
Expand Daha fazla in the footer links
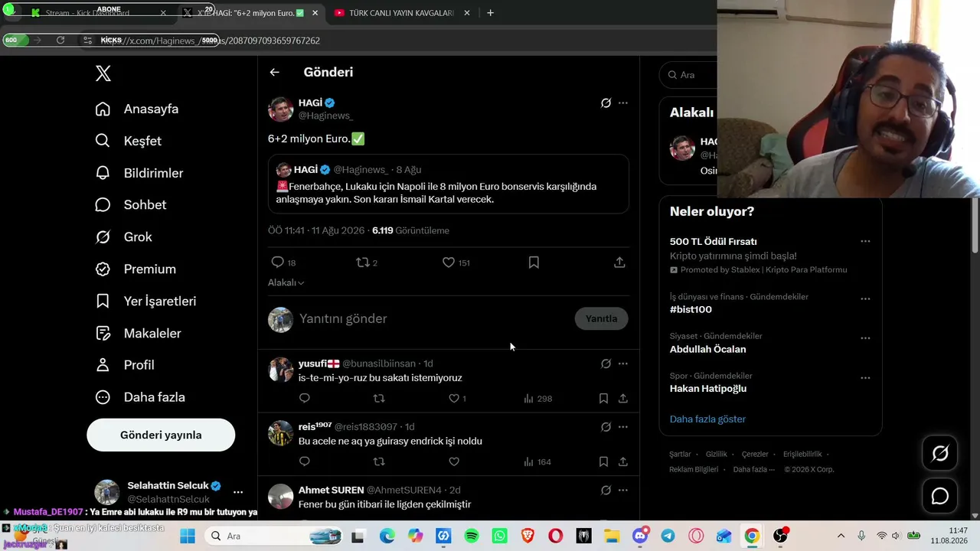(754, 469)
